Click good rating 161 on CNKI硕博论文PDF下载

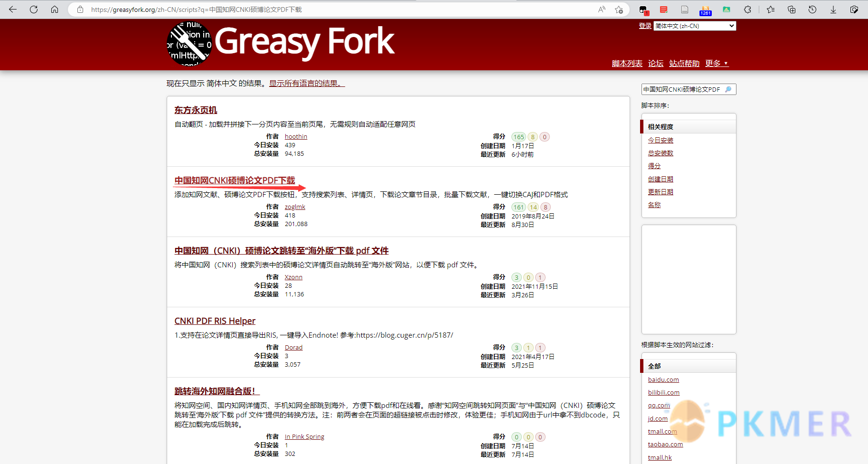(x=519, y=207)
